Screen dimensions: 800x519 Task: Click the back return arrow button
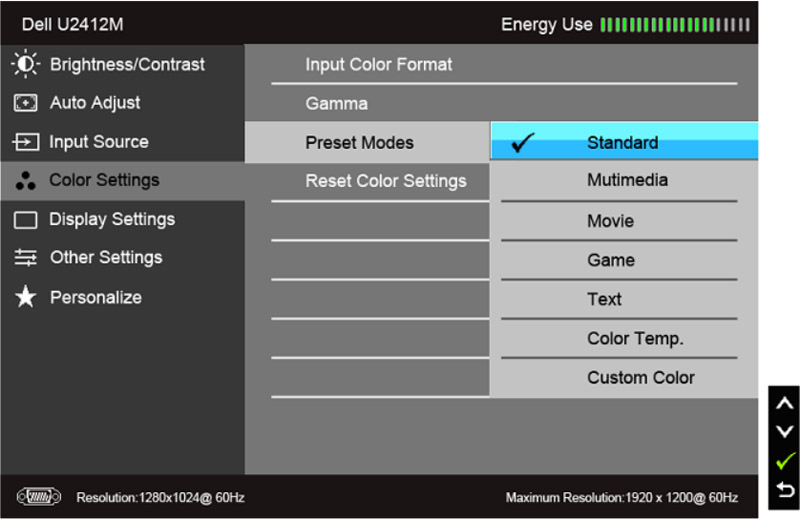[x=785, y=490]
